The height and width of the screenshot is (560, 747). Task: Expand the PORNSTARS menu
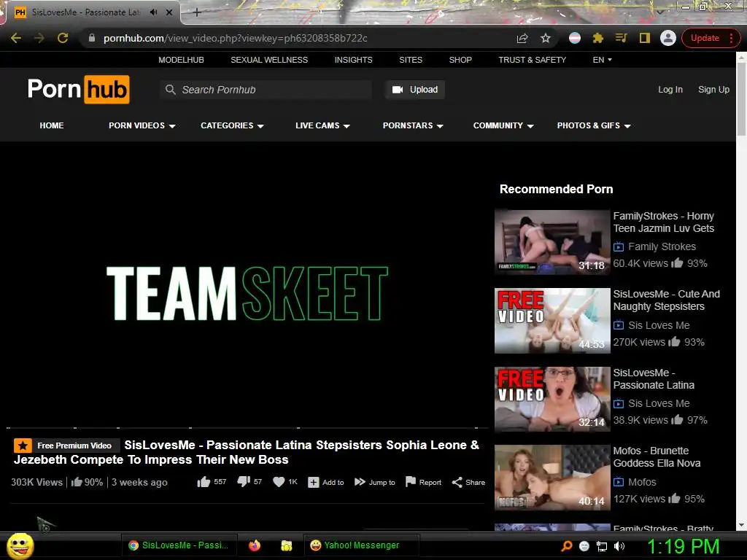tap(413, 125)
